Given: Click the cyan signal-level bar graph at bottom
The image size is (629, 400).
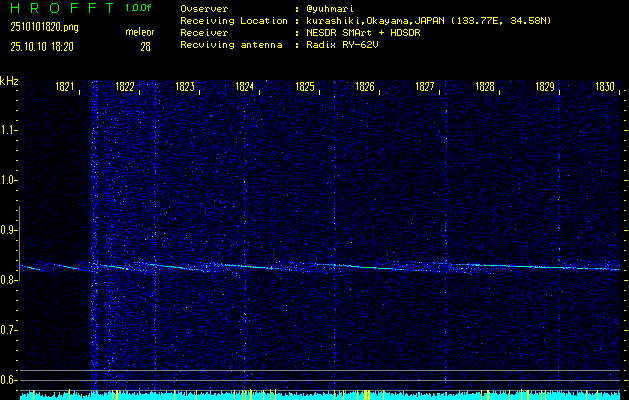Looking at the screenshot, I should 320,395.
